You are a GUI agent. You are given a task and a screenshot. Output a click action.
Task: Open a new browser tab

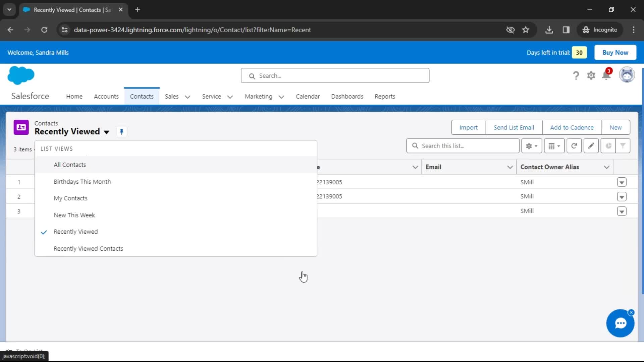coord(138,10)
